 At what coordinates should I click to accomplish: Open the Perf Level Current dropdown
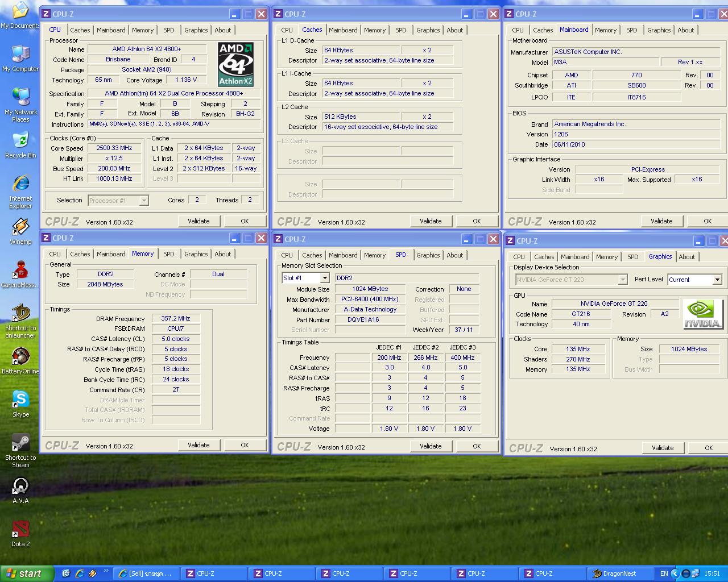tap(717, 280)
